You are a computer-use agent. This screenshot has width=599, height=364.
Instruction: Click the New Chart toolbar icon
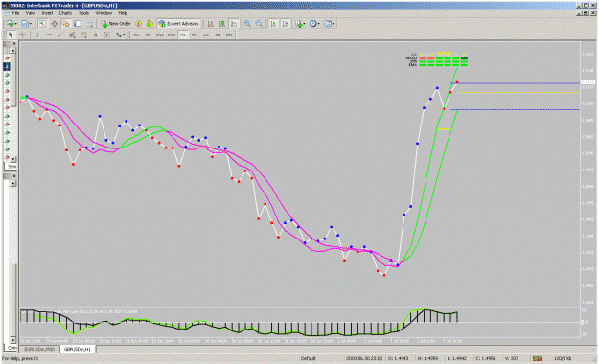coord(10,24)
